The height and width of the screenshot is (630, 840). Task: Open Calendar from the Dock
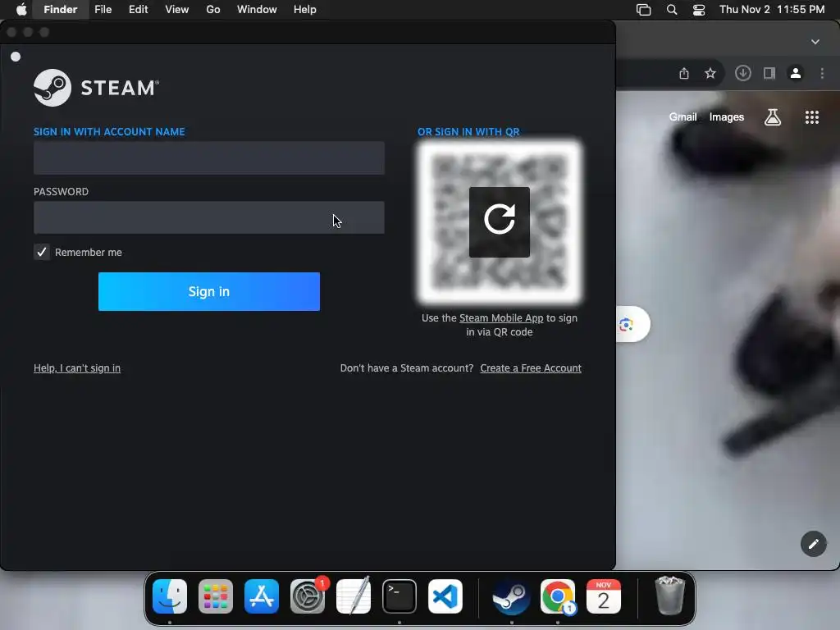coord(604,596)
